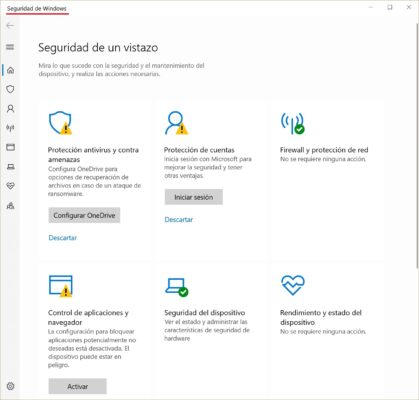
Task: Click the large laptop device security icon
Action: pos(177,287)
